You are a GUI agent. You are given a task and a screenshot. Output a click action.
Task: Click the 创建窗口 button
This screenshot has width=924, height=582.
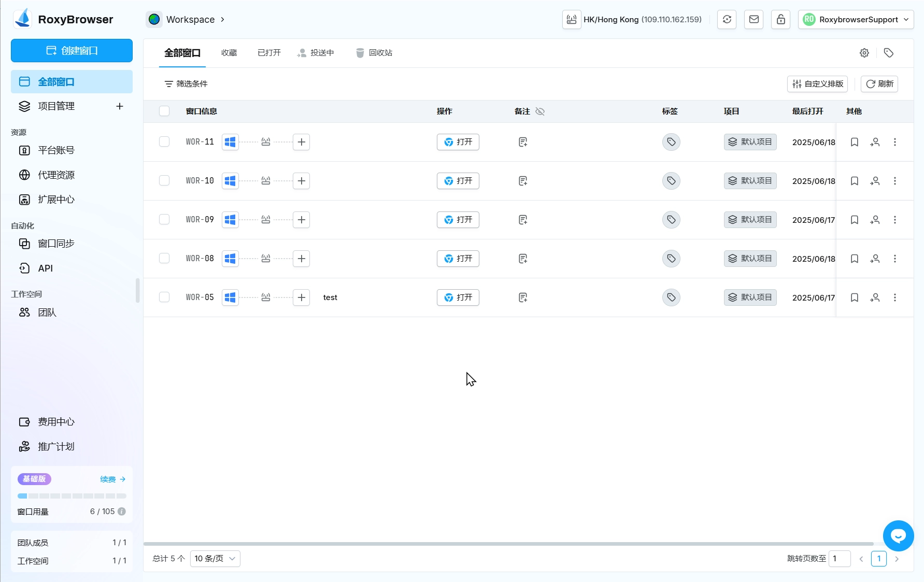click(72, 51)
